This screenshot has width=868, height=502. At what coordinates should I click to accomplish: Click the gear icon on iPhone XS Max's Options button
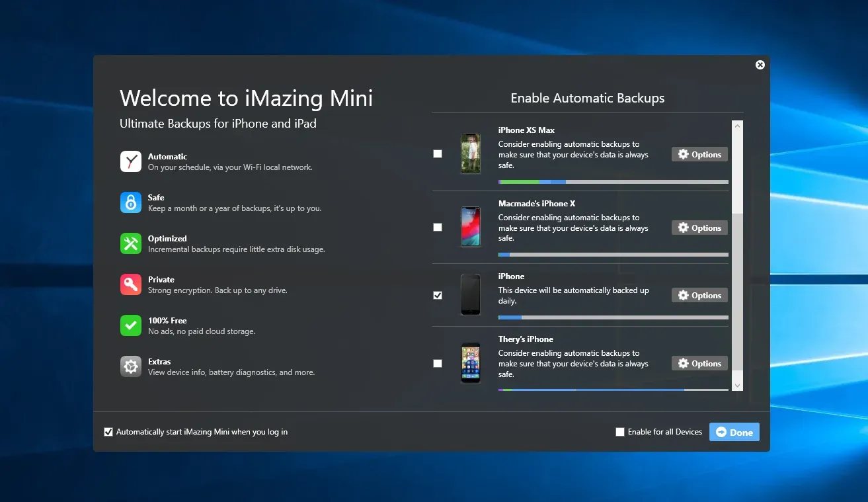[x=684, y=154]
